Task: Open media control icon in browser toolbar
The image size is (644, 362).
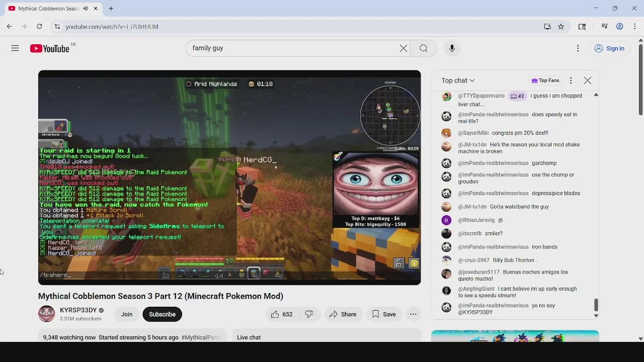Action: tap(605, 27)
